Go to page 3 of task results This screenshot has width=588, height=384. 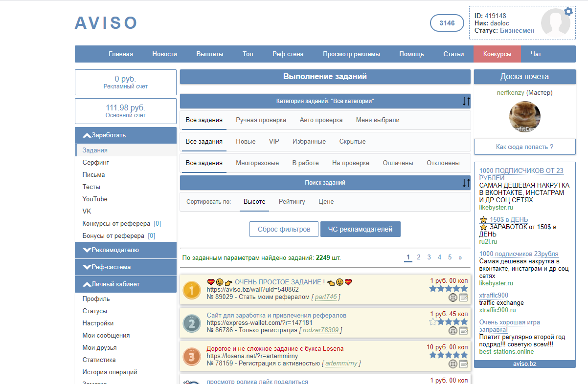point(429,257)
